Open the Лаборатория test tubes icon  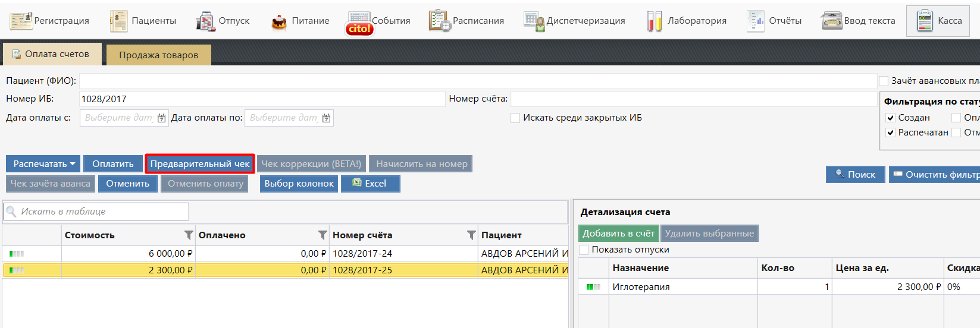point(655,21)
